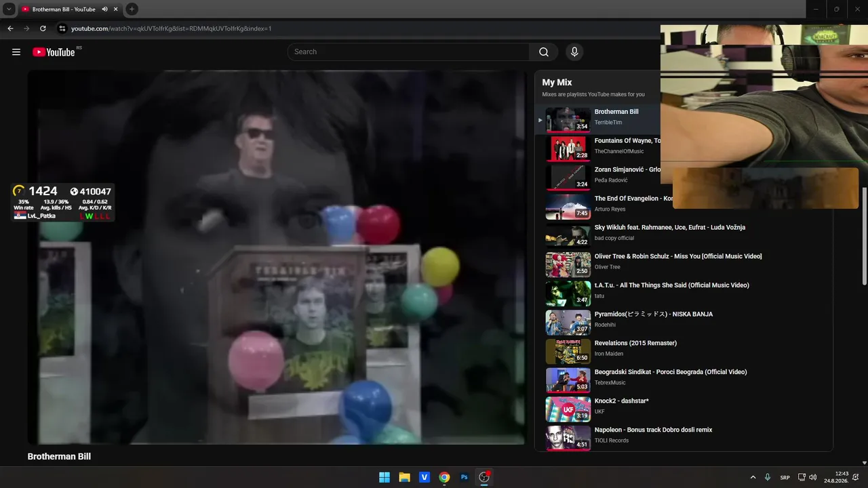The width and height of the screenshot is (868, 488).
Task: Click the TIOLI Records channel name
Action: [x=612, y=441]
